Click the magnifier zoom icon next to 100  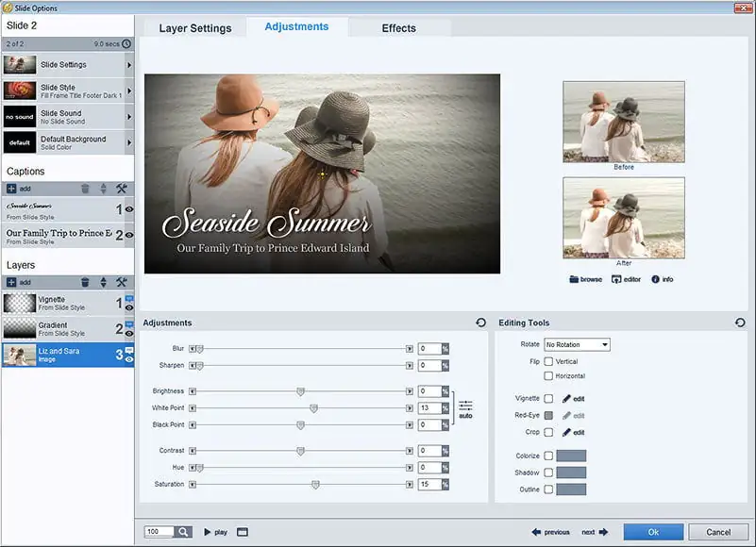point(183,532)
